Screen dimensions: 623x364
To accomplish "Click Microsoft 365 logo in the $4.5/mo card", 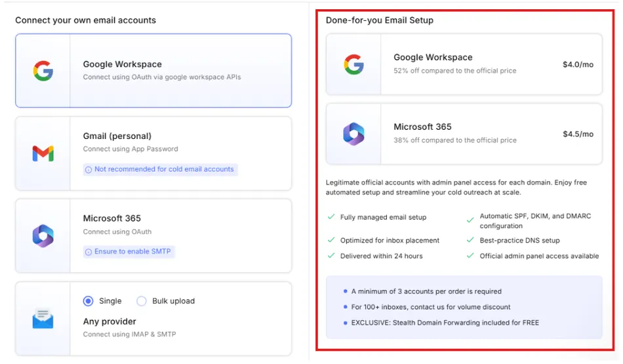I will (353, 134).
